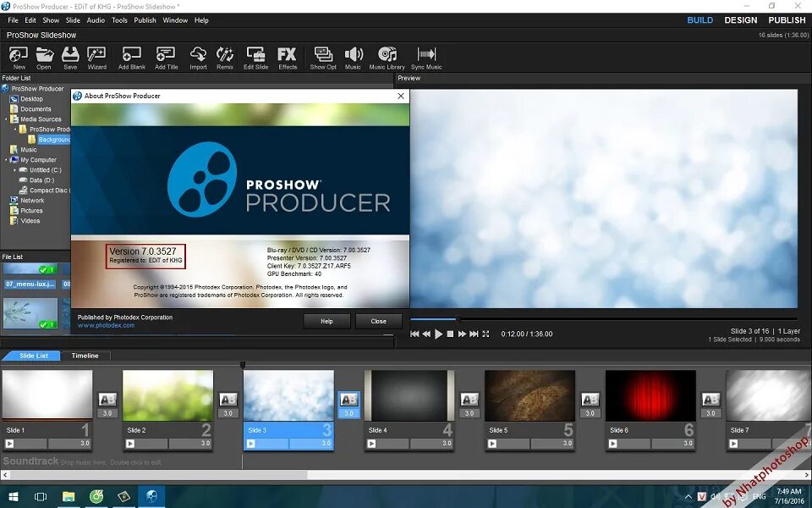Click Close button in About dialog
The width and height of the screenshot is (812, 508).
click(379, 322)
